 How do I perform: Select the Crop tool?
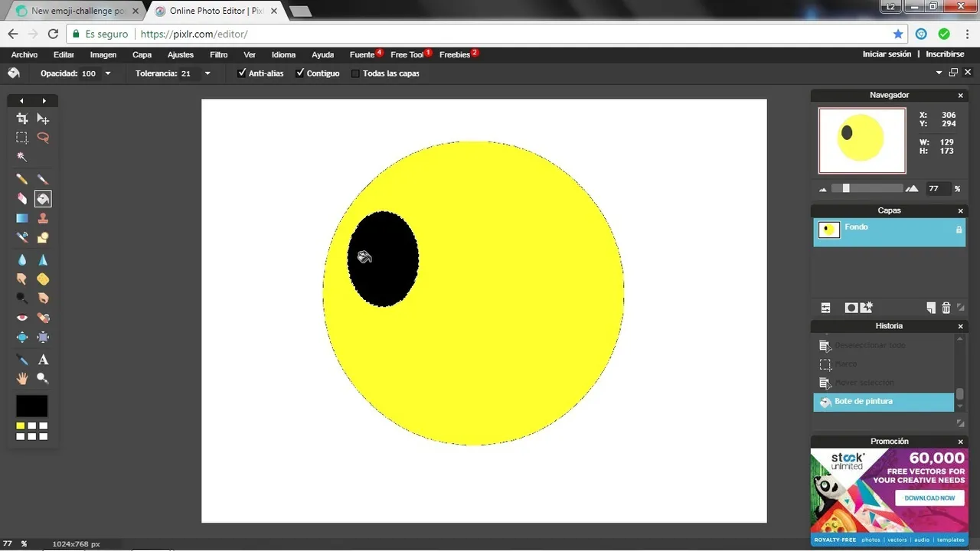[22, 119]
